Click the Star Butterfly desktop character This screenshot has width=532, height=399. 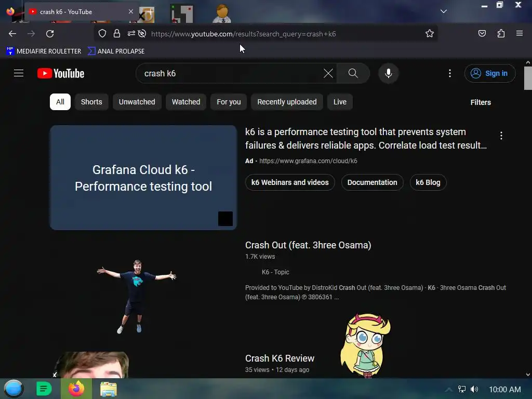365,345
